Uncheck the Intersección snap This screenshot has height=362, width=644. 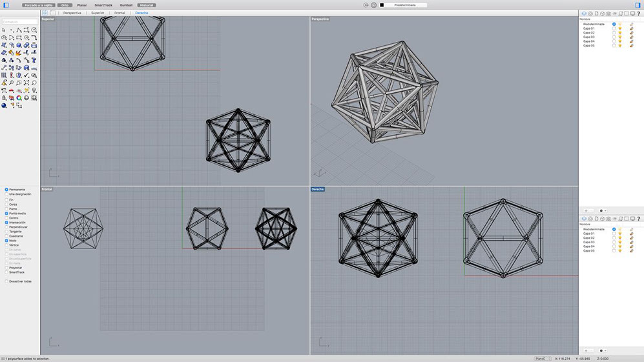[x=6, y=223]
